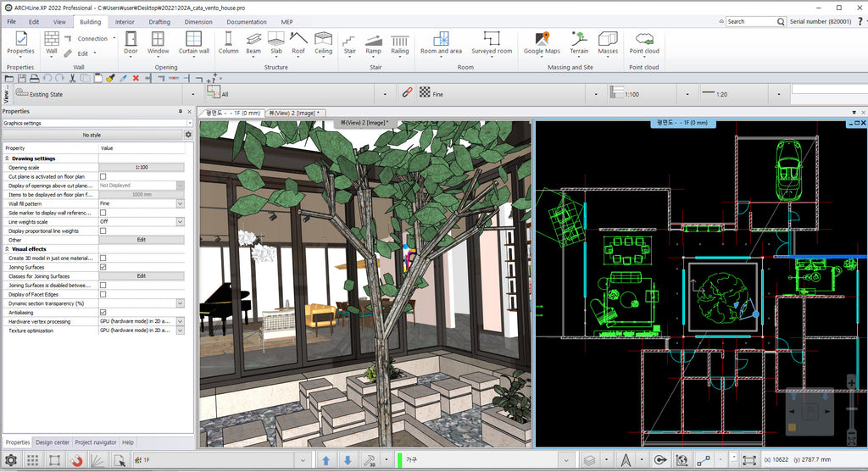Click the north arrow icon in status bar

tap(626, 460)
